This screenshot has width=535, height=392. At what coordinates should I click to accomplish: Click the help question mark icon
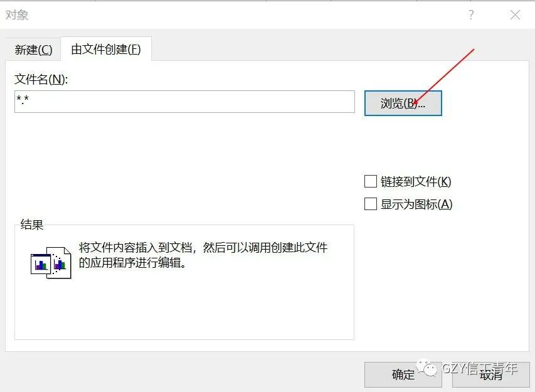(x=471, y=15)
